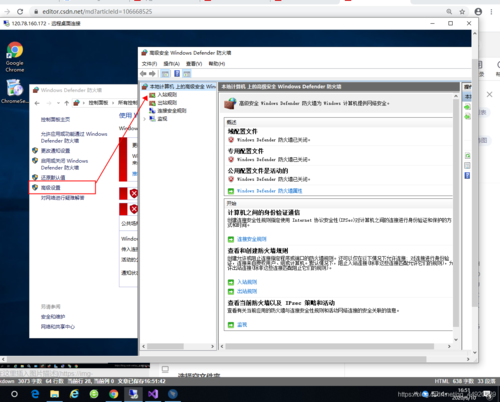500x402 pixels.
Task: Select root node 本地计算机上的高级安全
Action: (182, 87)
